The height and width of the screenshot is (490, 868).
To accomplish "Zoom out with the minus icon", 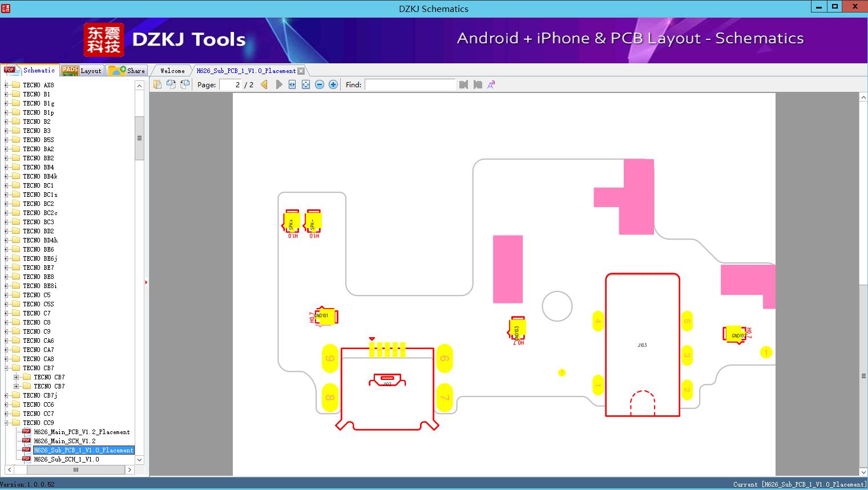I will pyautogui.click(x=320, y=84).
